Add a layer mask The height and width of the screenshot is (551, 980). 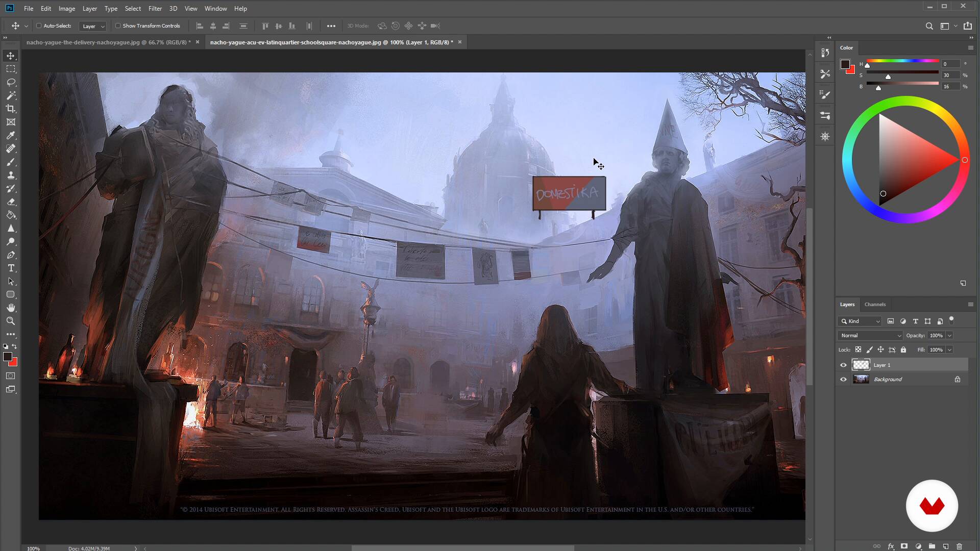click(x=904, y=546)
